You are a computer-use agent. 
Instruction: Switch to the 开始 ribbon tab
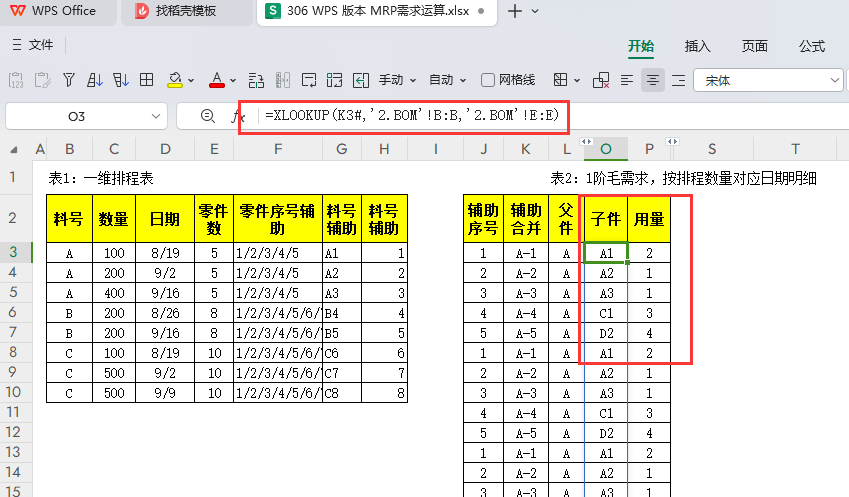641,47
